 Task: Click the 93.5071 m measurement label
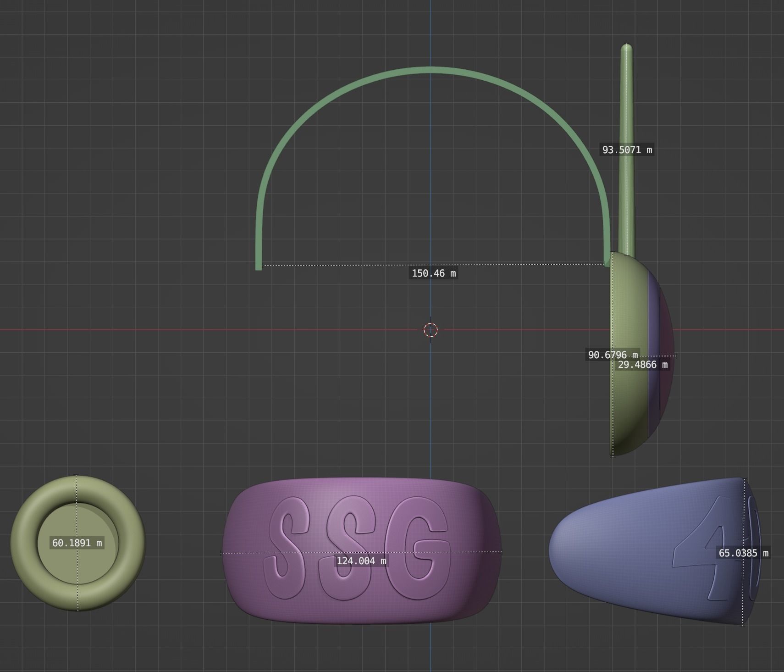[627, 150]
